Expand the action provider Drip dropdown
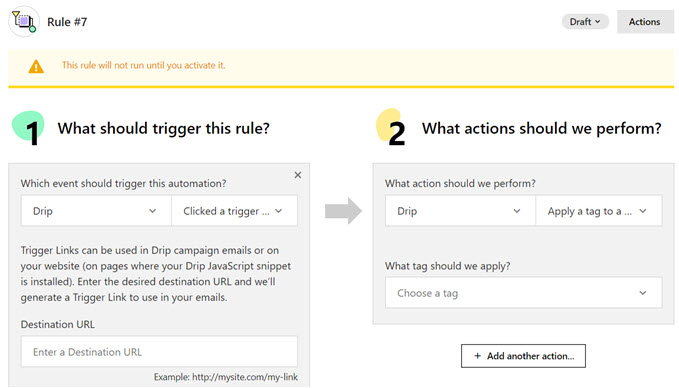679x388 pixels. tap(460, 211)
